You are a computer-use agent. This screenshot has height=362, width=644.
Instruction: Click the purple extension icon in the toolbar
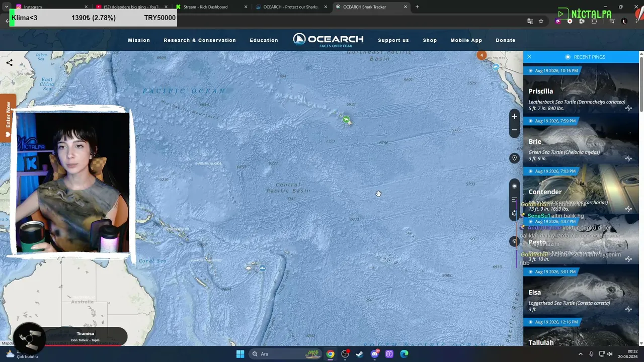click(x=558, y=21)
